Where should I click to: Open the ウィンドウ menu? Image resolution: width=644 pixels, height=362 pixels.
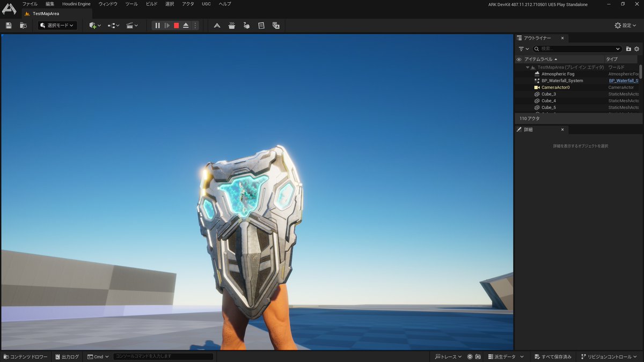coord(108,4)
